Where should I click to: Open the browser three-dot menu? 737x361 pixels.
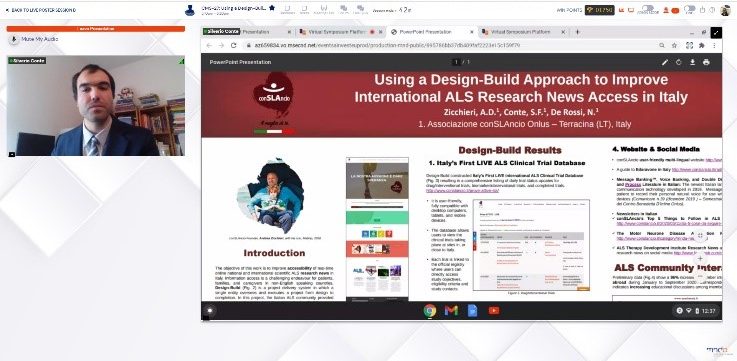[x=714, y=46]
